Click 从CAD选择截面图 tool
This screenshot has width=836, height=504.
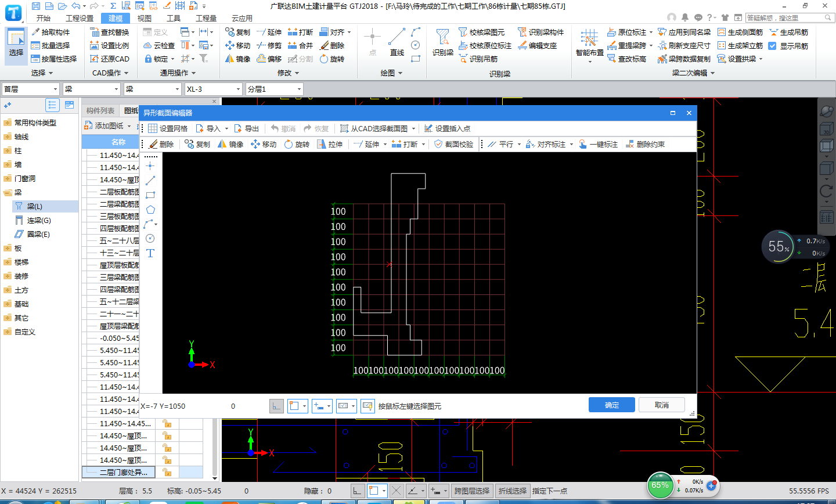[x=374, y=128]
